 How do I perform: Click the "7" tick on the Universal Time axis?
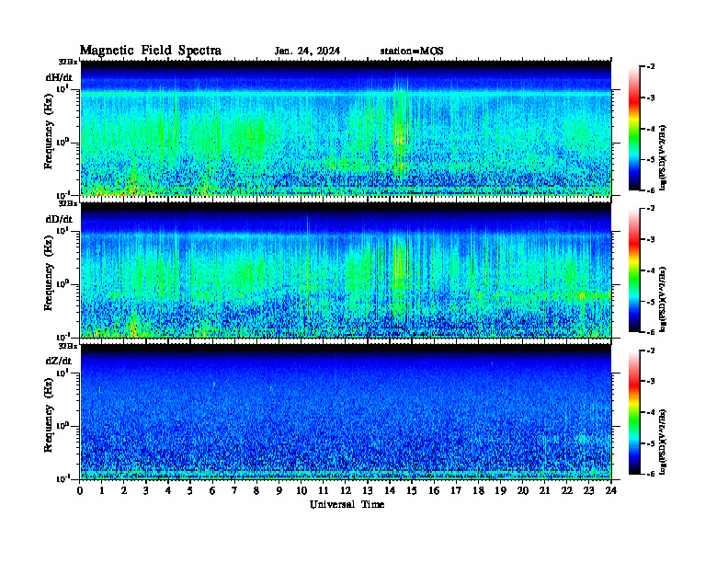[234, 490]
